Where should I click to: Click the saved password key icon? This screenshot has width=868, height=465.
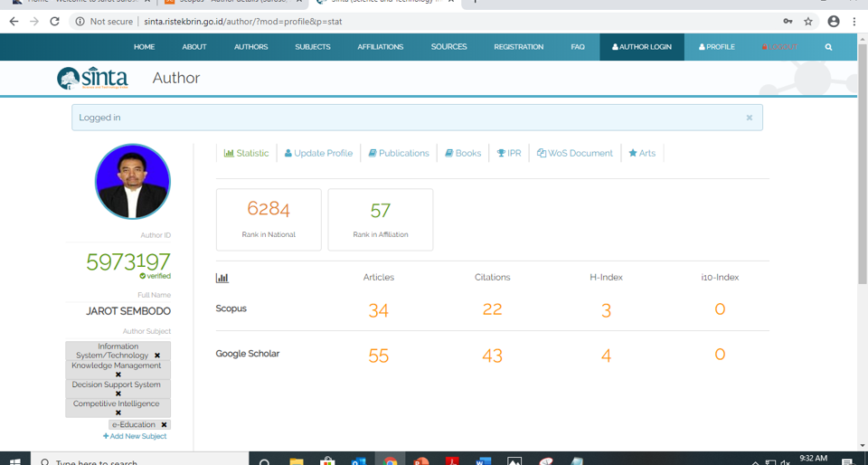(x=788, y=21)
